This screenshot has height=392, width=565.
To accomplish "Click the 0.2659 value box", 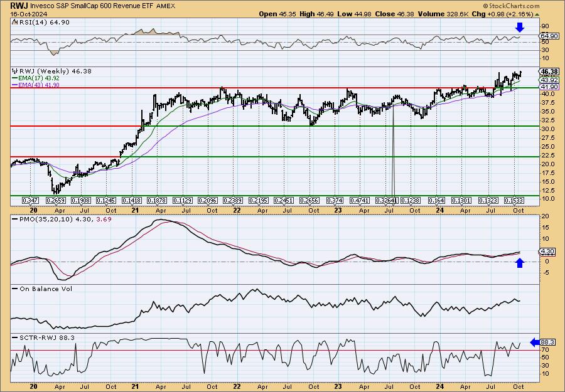I will [x=56, y=200].
